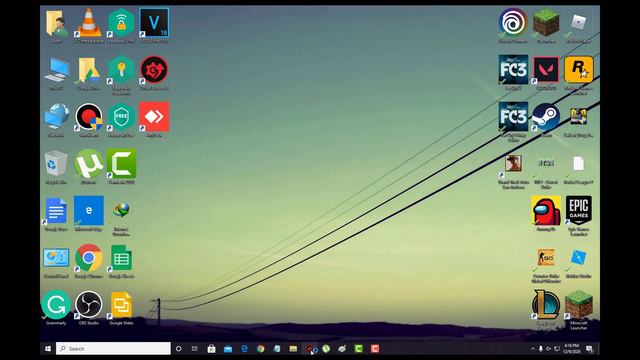Open File Explorer on the taskbar

[x=293, y=349]
